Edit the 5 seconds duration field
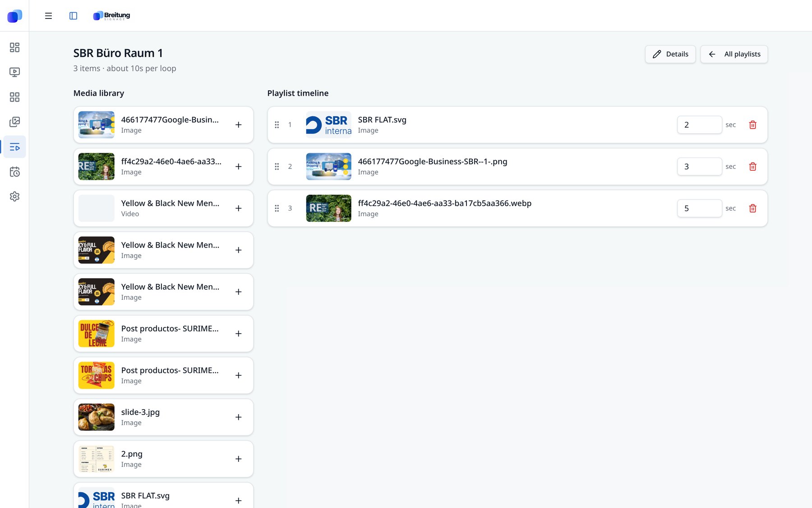The image size is (812, 508). coord(699,208)
